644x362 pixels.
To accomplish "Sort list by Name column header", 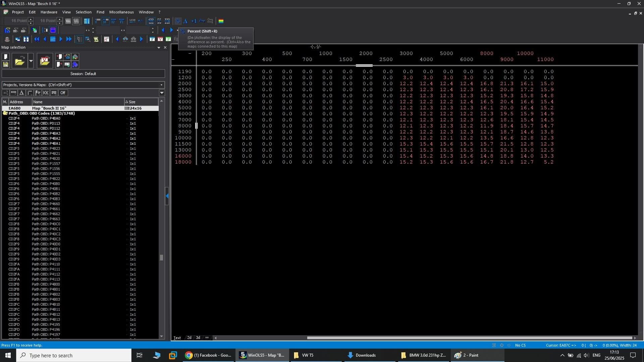I will tap(78, 102).
